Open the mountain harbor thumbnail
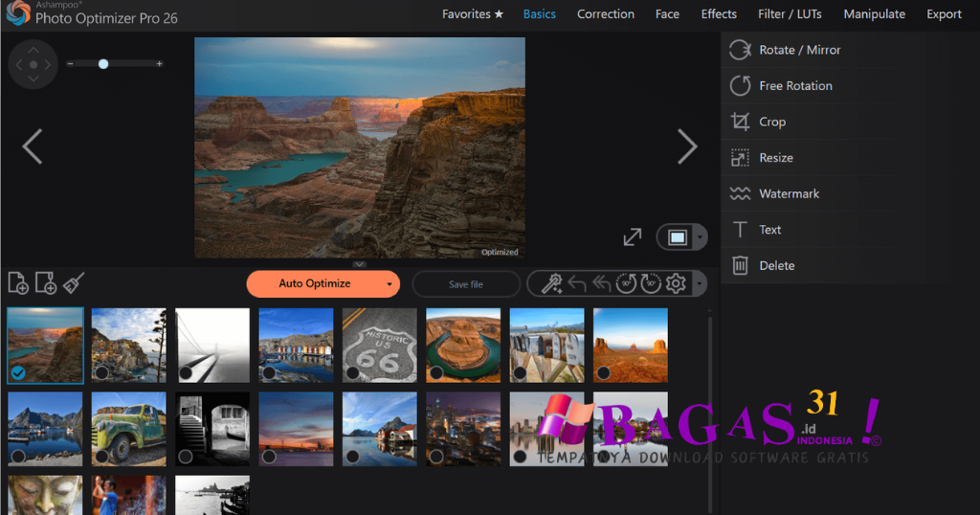Viewport: 980px width, 515px height. coord(45,429)
